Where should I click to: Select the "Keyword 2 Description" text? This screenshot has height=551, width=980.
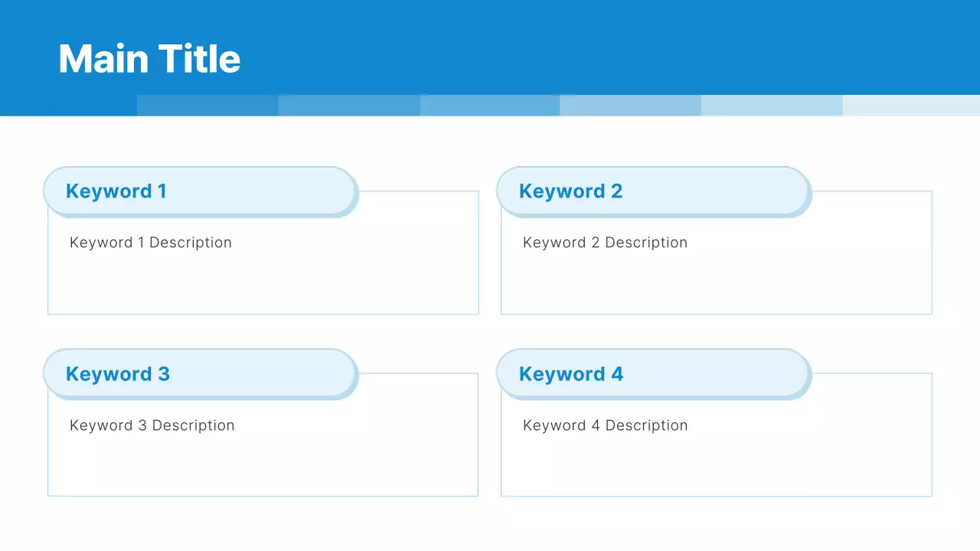point(605,243)
